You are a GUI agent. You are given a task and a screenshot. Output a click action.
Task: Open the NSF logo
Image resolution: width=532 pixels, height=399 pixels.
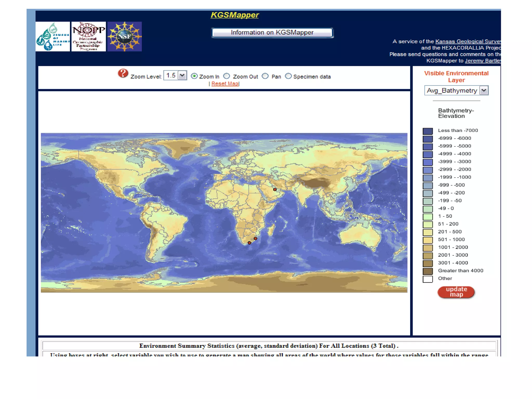124,37
